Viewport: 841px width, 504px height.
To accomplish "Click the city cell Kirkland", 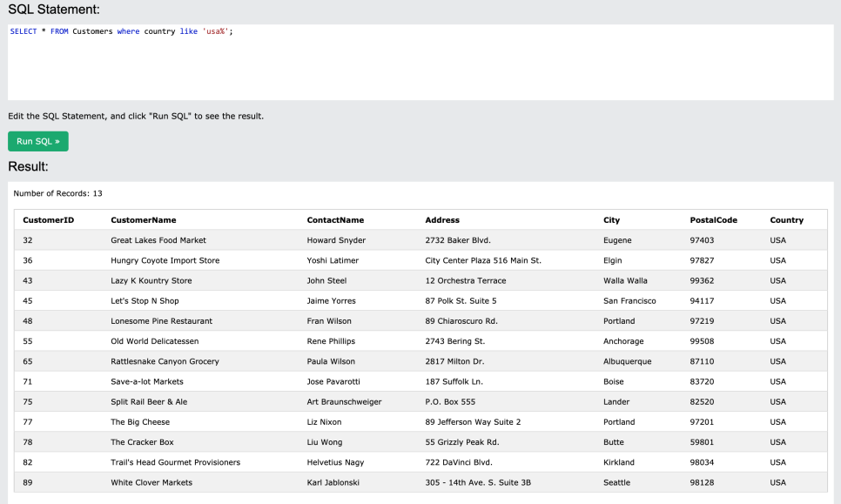I will (x=619, y=463).
